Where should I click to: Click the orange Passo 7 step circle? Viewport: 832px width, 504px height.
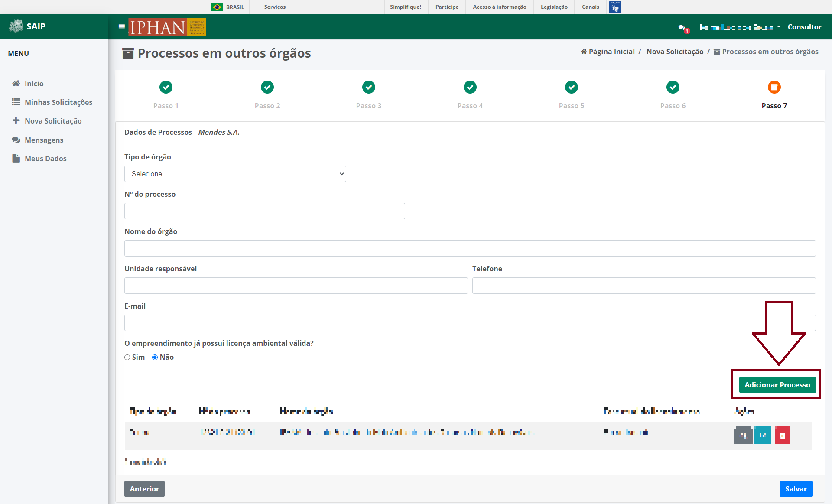pyautogui.click(x=774, y=87)
